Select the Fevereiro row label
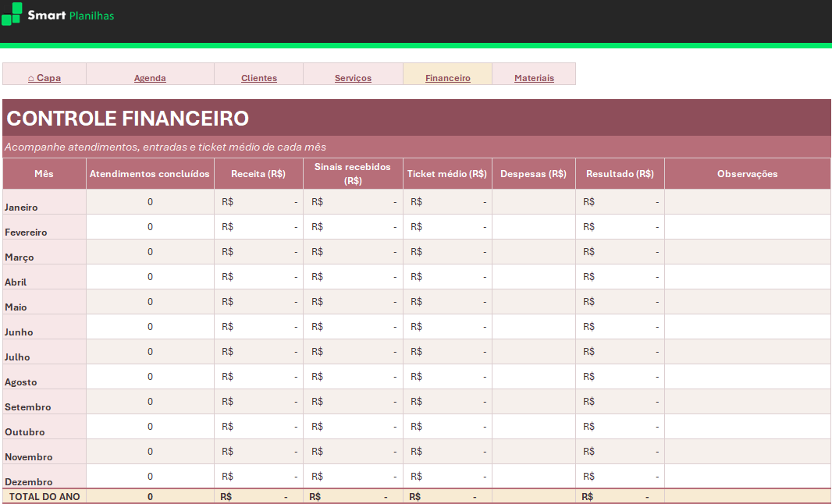The width and height of the screenshot is (832, 504). coord(44,226)
